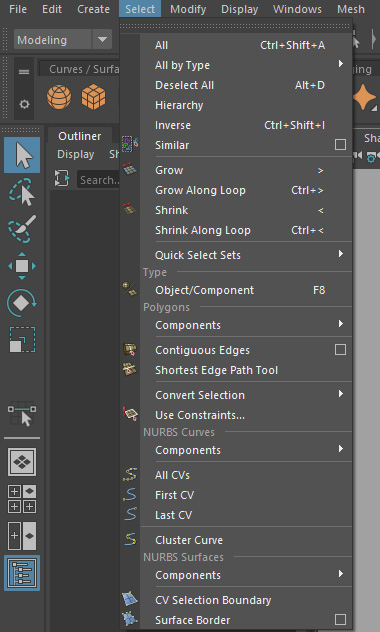Click the Outliner search field
380x632 pixels.
click(x=98, y=180)
